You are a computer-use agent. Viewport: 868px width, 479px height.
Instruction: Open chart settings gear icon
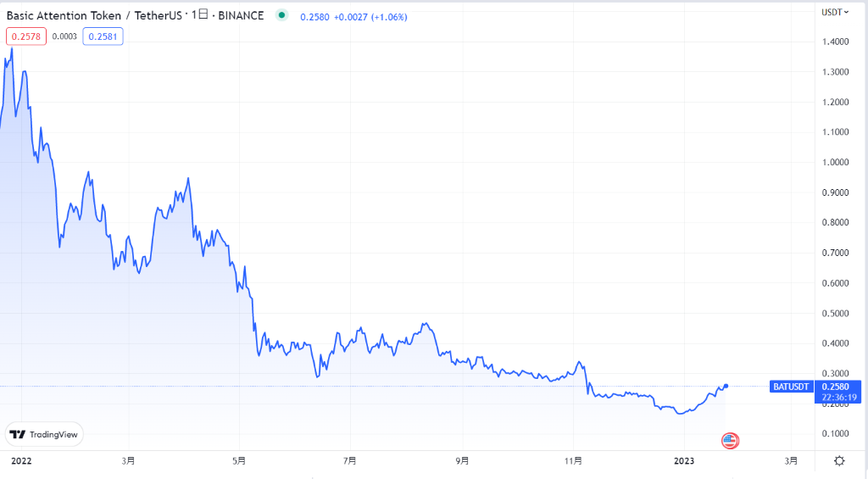[839, 460]
